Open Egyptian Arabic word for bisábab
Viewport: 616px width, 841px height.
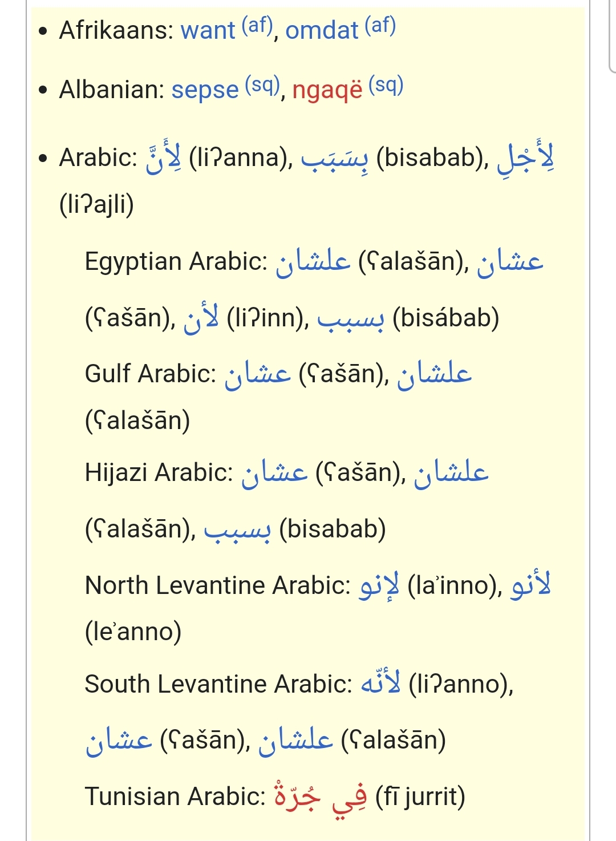click(x=351, y=319)
